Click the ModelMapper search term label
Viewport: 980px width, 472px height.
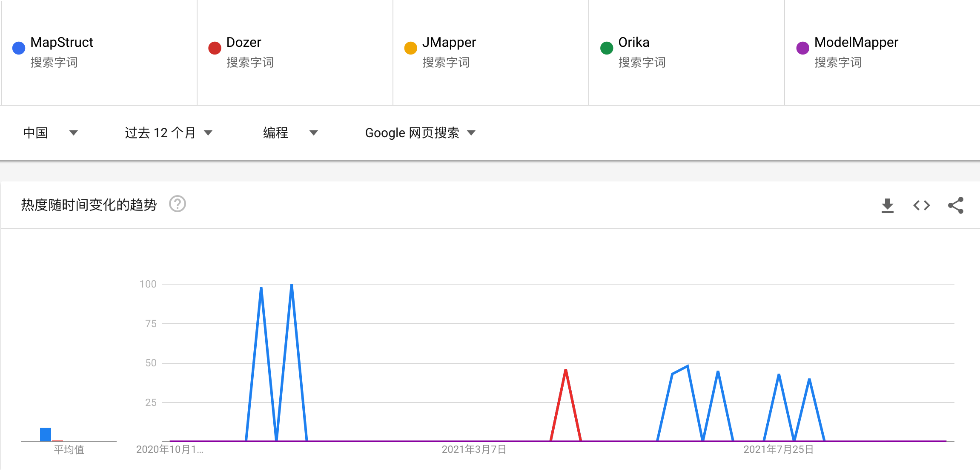pyautogui.click(x=856, y=42)
